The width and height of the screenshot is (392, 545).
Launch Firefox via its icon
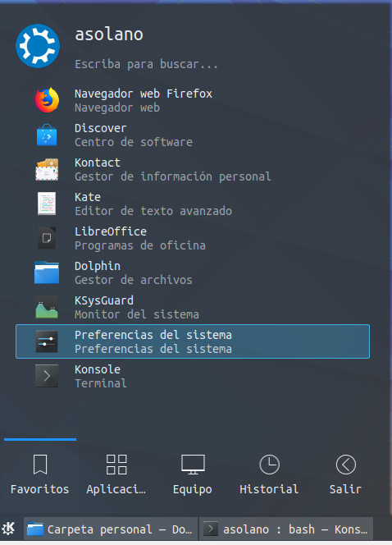pos(47,100)
